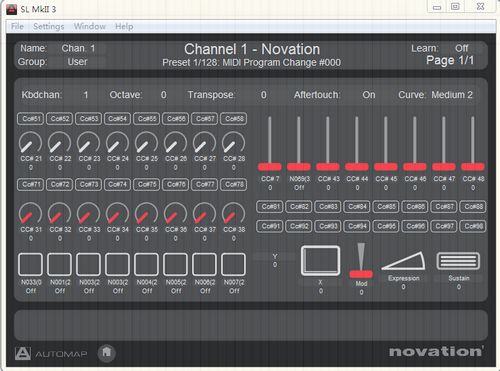Click the N004(2 drum pad
500x371 pixels.
tap(147, 264)
